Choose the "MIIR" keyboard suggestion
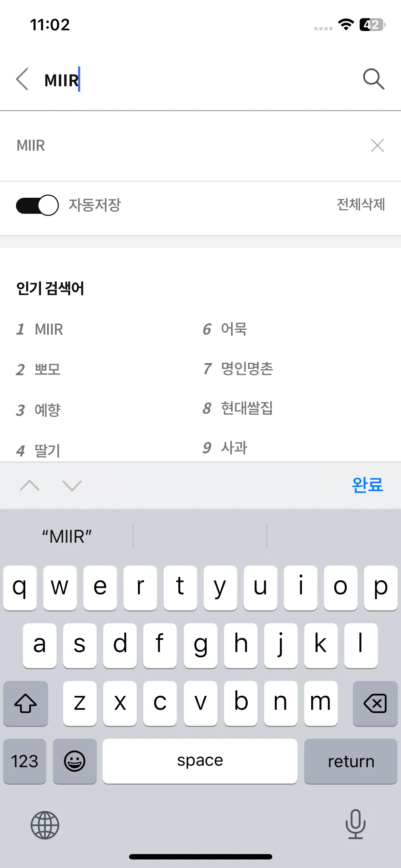The image size is (401, 868). click(67, 537)
